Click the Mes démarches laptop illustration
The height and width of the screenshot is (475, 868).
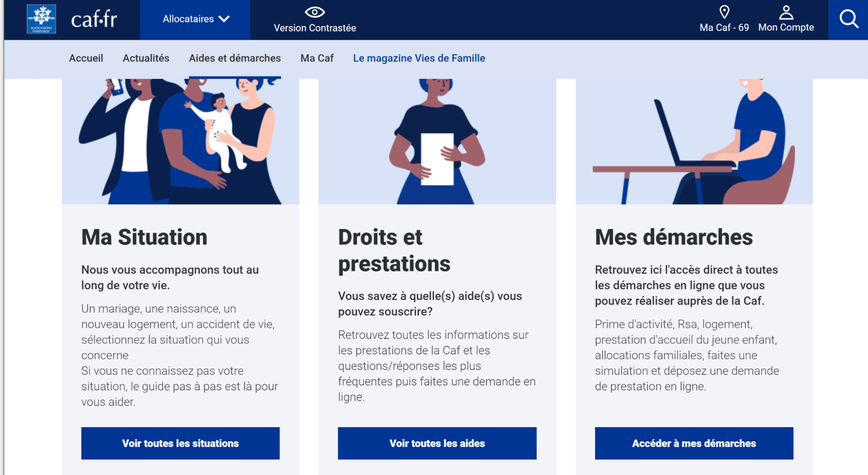pyautogui.click(x=694, y=141)
